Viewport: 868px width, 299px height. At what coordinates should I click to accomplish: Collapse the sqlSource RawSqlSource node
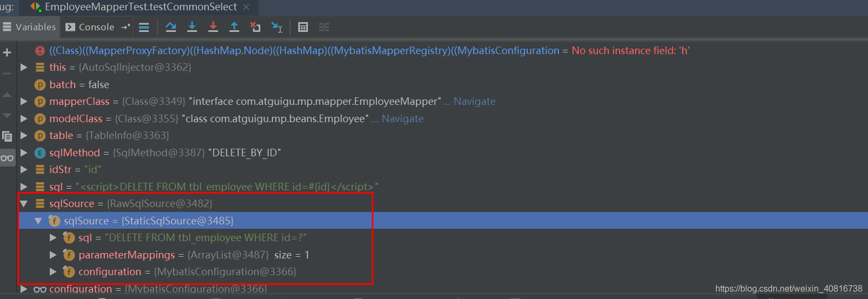point(24,204)
